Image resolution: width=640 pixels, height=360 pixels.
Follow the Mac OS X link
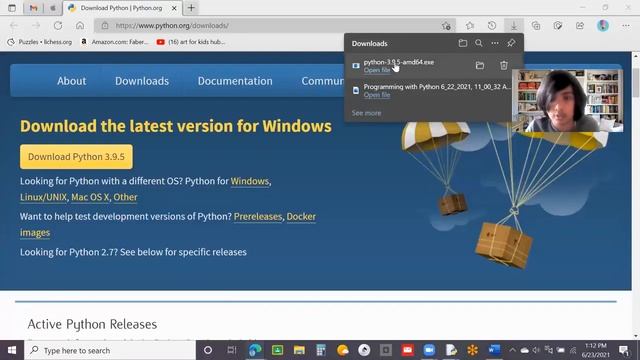click(x=90, y=197)
